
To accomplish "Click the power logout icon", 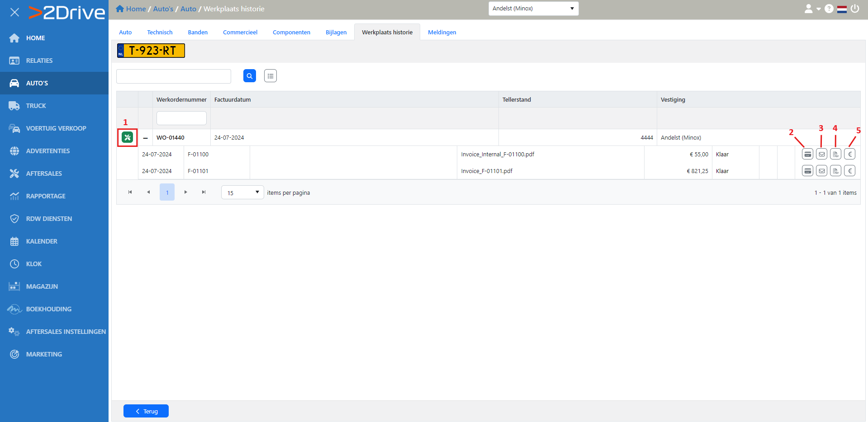I will click(x=854, y=9).
